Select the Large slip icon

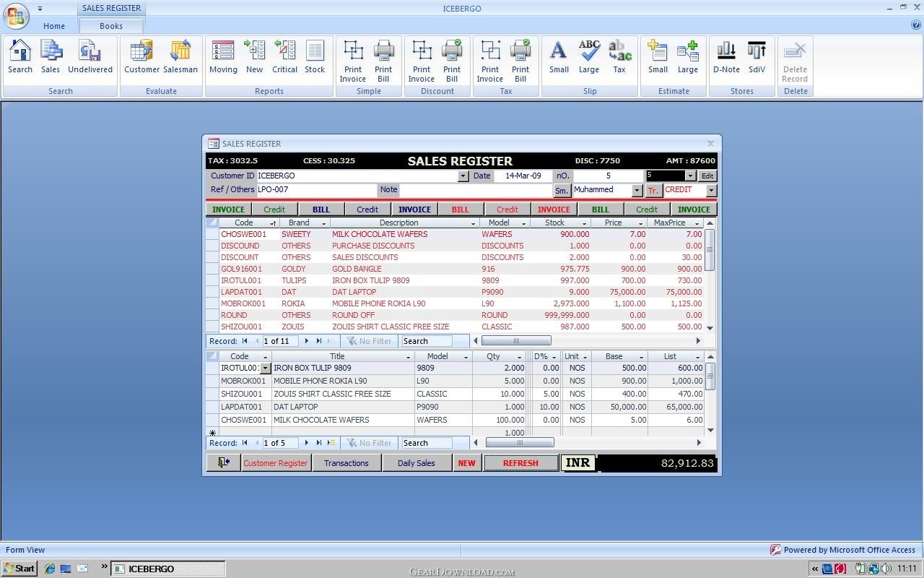(x=589, y=57)
